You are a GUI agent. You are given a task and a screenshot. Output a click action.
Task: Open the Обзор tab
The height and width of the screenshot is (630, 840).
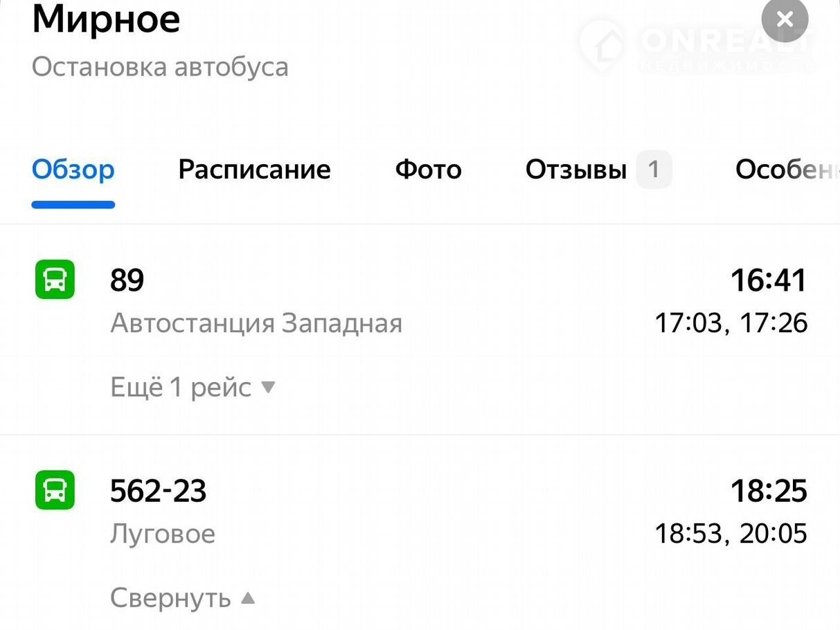pos(73,170)
